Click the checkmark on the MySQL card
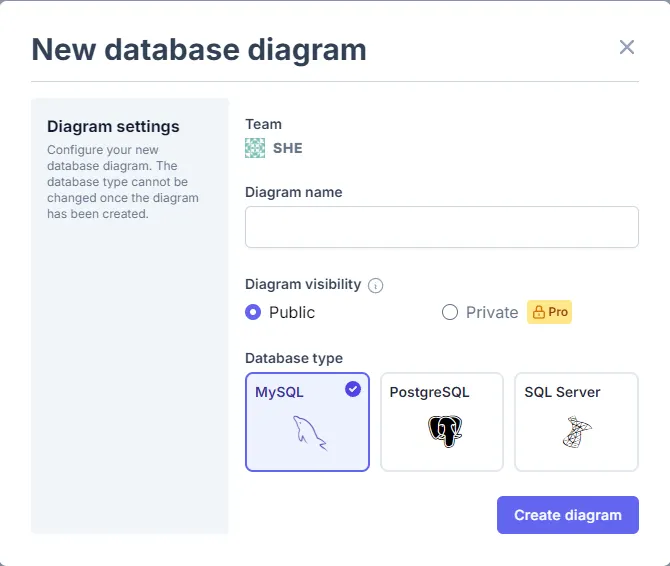670x566 pixels. (x=353, y=389)
